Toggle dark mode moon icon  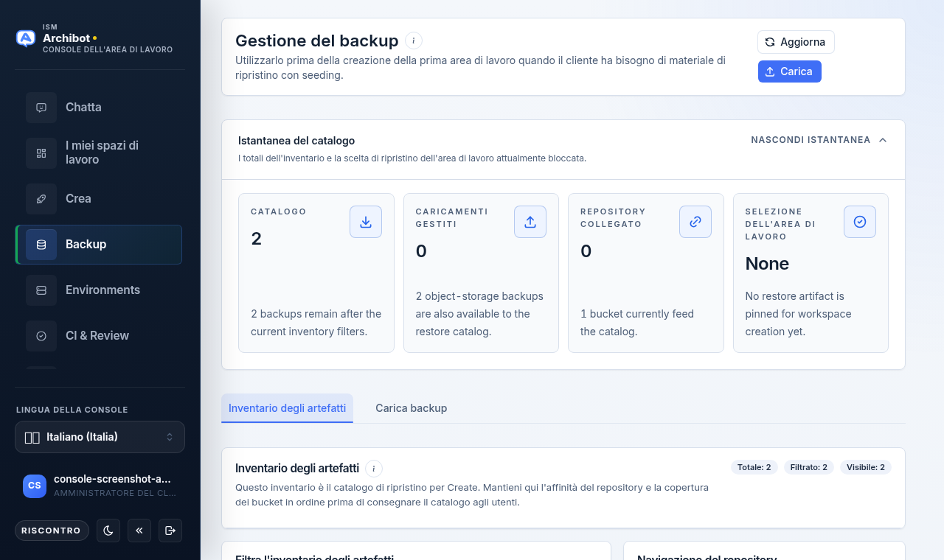108,531
